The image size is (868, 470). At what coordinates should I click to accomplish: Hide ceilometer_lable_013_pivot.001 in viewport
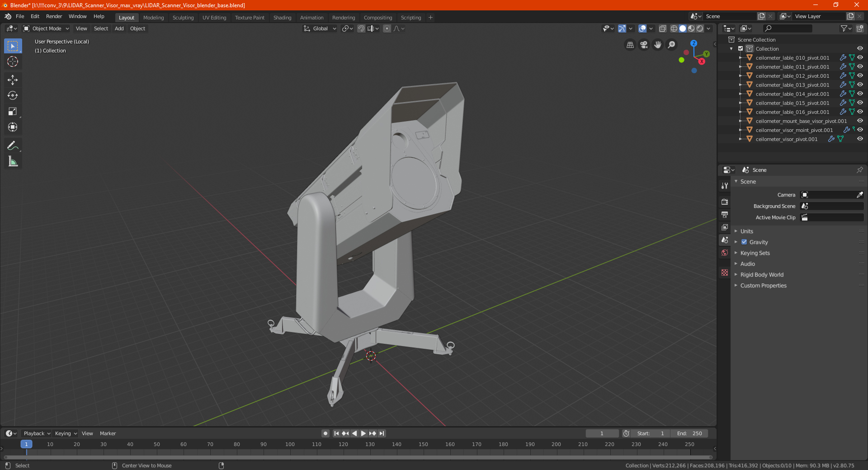point(860,85)
